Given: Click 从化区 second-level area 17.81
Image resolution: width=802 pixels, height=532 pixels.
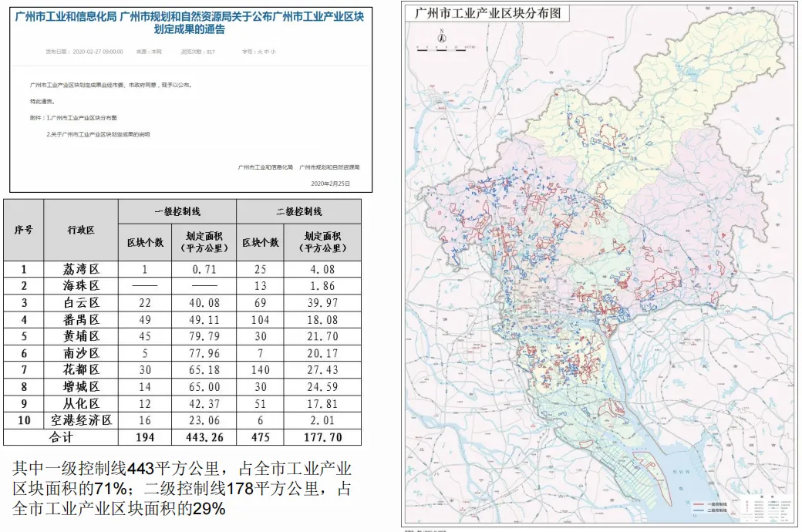Looking at the screenshot, I should click(x=322, y=403).
